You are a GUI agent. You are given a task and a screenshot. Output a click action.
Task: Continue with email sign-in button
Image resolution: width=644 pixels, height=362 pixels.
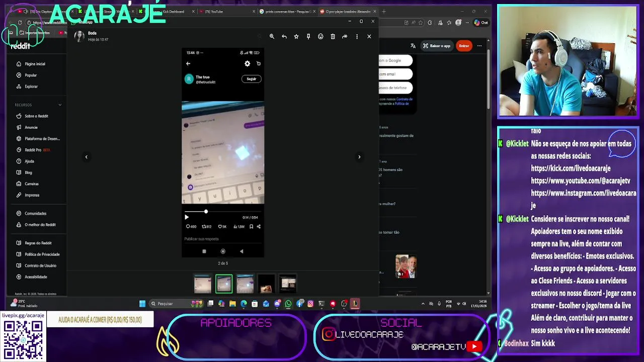395,74
